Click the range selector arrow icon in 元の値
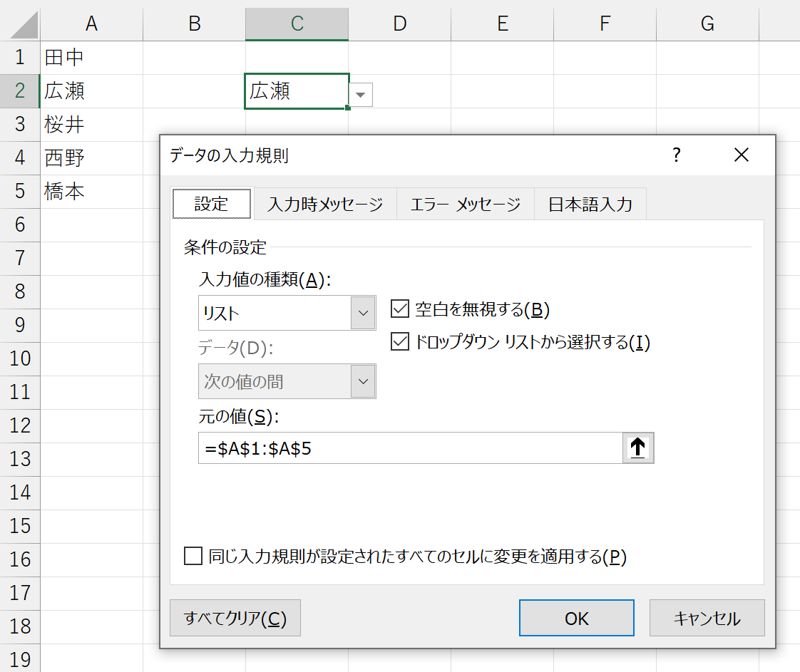 click(638, 448)
